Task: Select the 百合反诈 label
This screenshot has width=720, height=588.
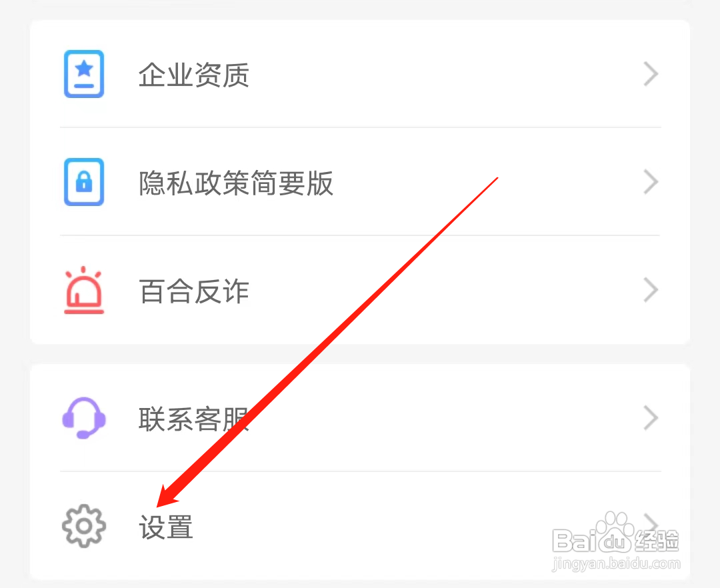Action: [194, 291]
